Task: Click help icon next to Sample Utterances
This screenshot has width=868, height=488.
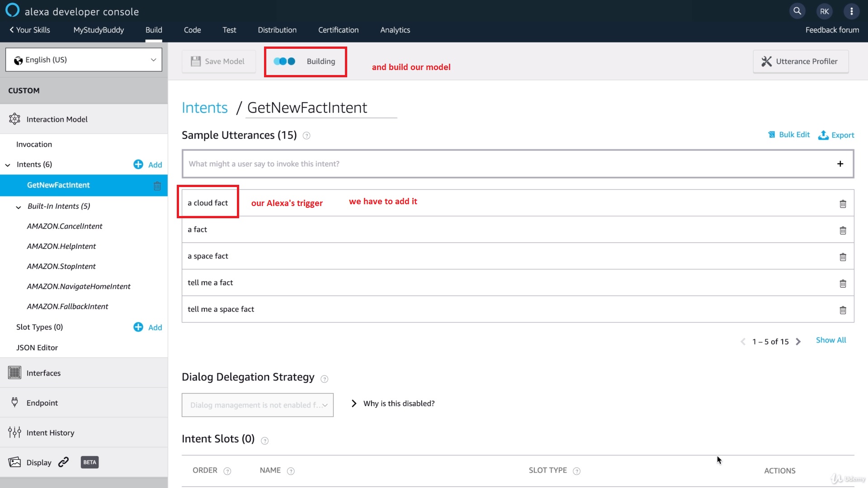Action: click(x=307, y=136)
